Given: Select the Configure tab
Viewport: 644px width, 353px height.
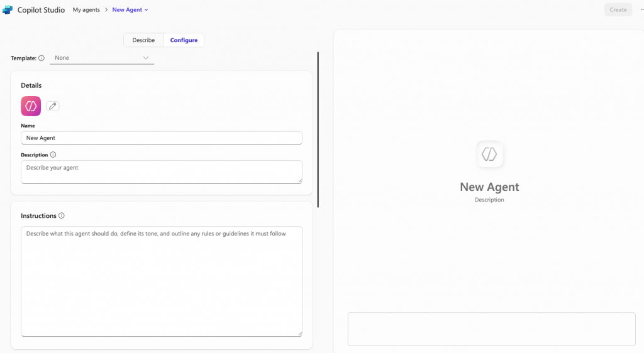Looking at the screenshot, I should tap(184, 40).
